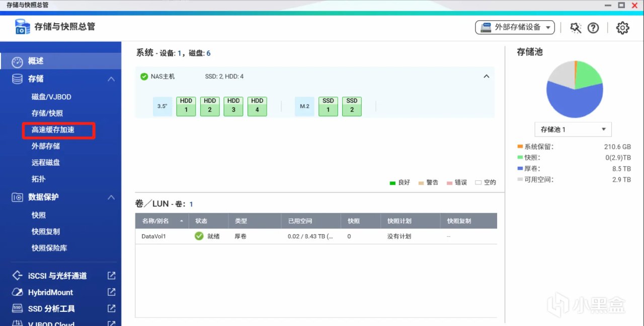Image resolution: width=644 pixels, height=326 pixels.
Task: Click the 数据保护 camera icon
Action: point(18,198)
